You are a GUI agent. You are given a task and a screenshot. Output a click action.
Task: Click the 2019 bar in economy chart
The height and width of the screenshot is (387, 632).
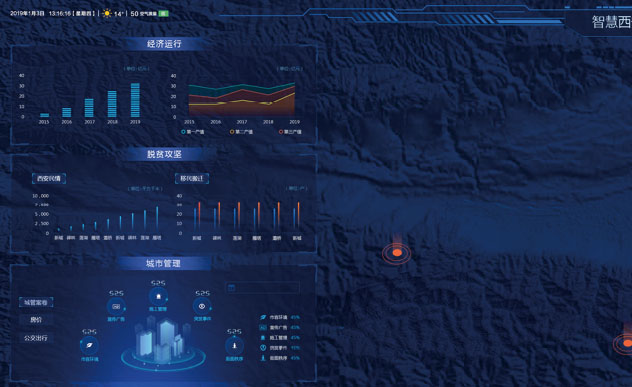[x=135, y=100]
